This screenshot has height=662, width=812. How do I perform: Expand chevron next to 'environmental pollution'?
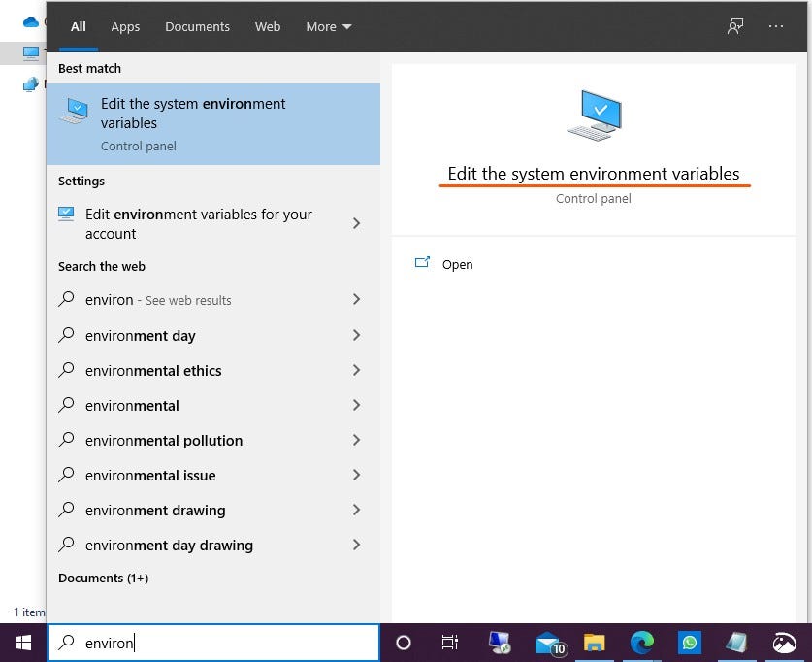click(356, 440)
